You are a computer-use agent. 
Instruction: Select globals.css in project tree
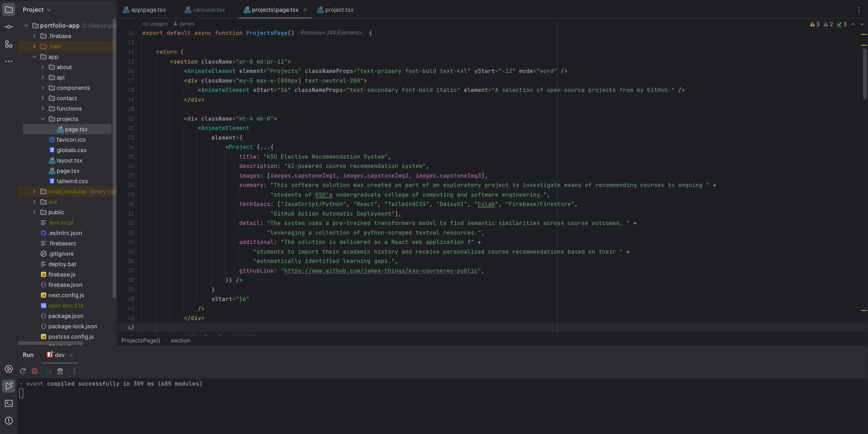point(68,150)
